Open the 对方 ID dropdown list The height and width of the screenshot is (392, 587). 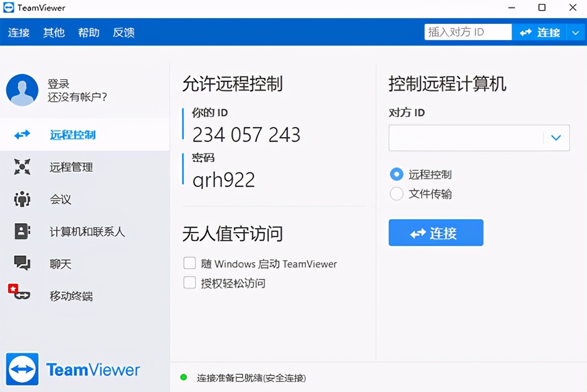point(556,138)
